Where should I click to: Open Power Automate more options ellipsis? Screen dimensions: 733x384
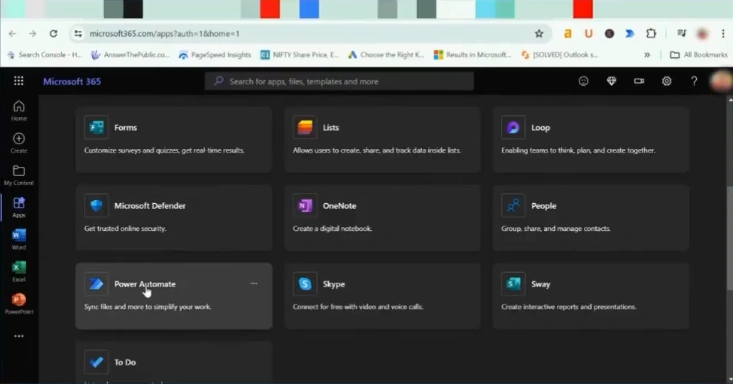click(254, 283)
